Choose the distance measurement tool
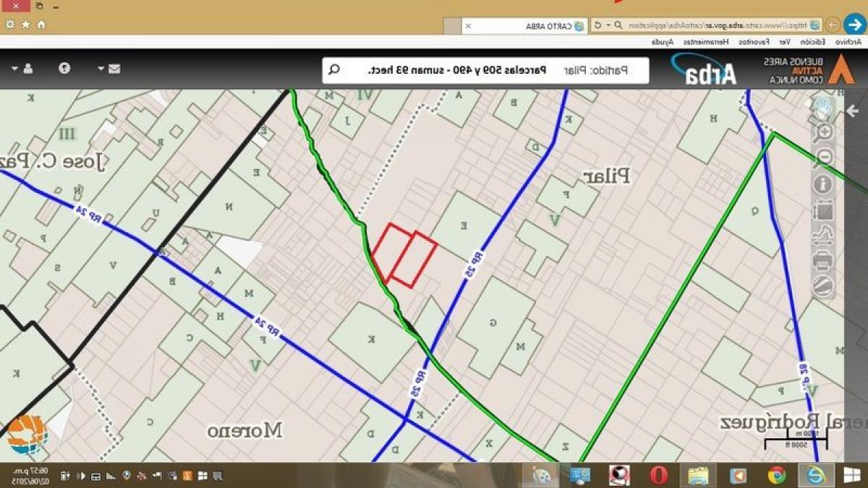The image size is (868, 488). click(823, 234)
